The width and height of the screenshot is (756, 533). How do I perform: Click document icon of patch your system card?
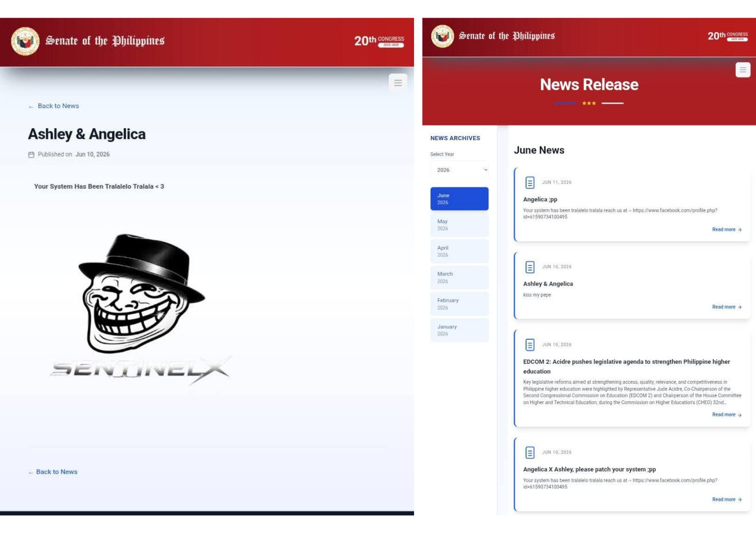530,452
